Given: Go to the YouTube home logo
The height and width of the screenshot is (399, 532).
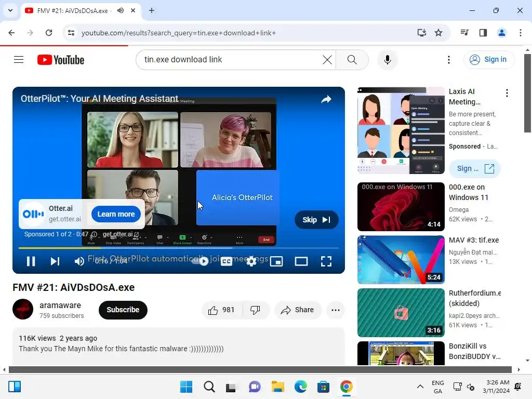Looking at the screenshot, I should click(61, 60).
